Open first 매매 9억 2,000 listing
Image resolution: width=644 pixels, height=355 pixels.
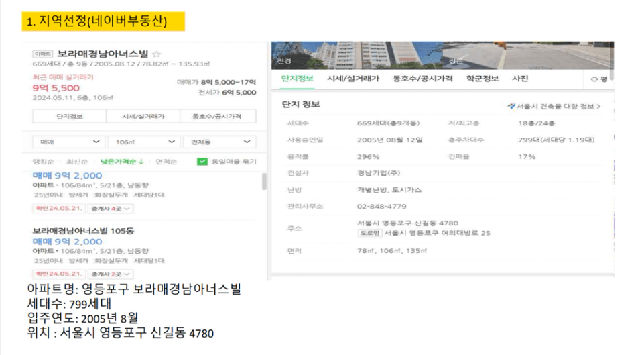point(67,176)
